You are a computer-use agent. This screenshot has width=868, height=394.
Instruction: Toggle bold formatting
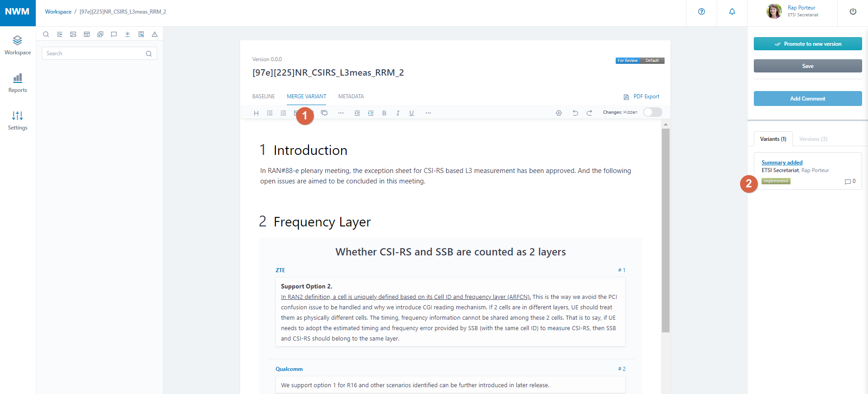384,113
